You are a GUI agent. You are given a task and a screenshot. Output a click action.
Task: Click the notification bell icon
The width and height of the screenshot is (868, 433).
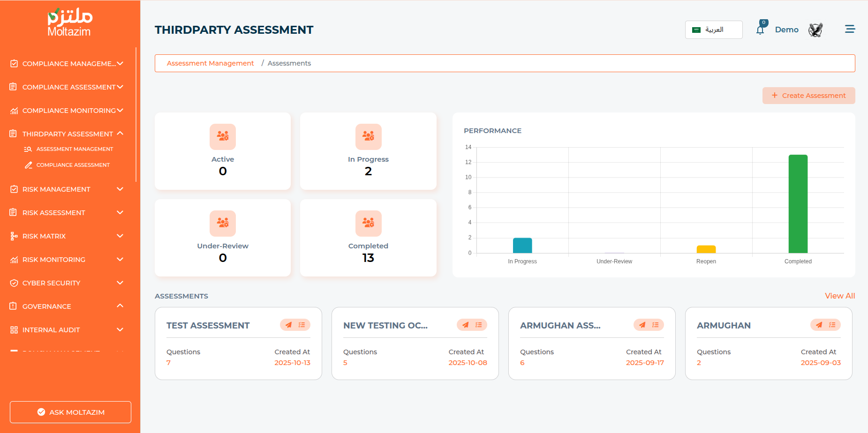[x=760, y=30]
